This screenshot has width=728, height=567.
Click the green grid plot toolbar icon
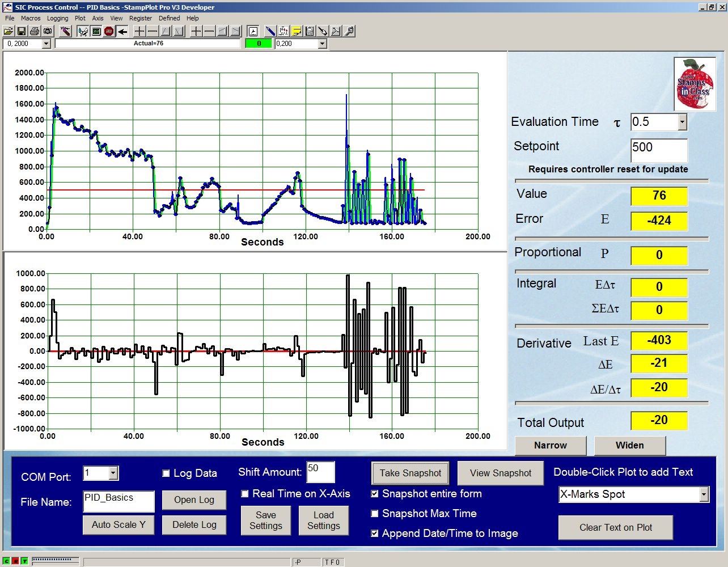coord(96,31)
